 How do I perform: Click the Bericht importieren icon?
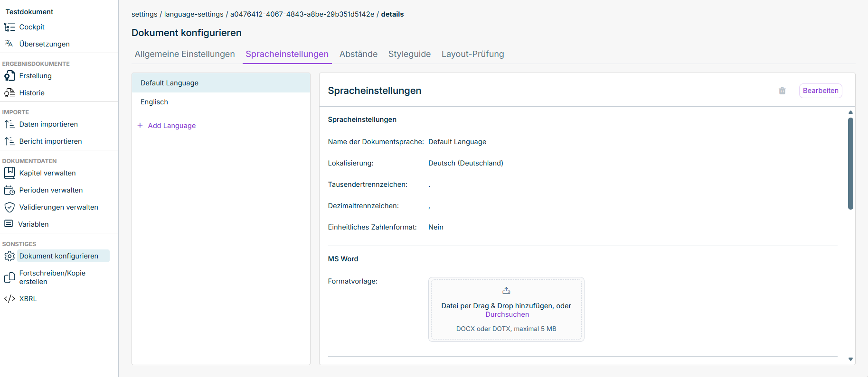[x=9, y=141]
